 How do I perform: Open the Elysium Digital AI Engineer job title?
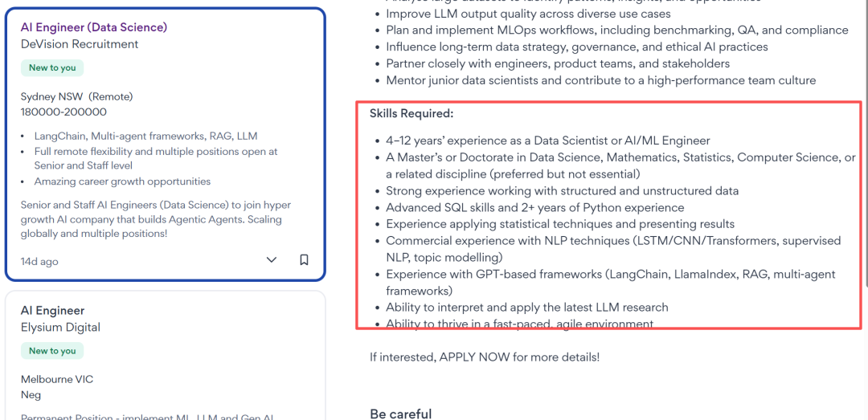pos(52,311)
